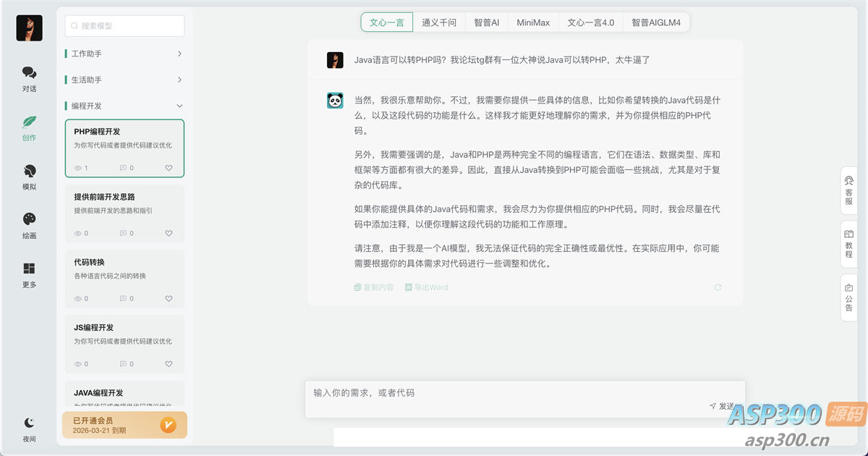Open the 对话 chat section
Viewport: 868px width, 456px height.
[x=29, y=77]
